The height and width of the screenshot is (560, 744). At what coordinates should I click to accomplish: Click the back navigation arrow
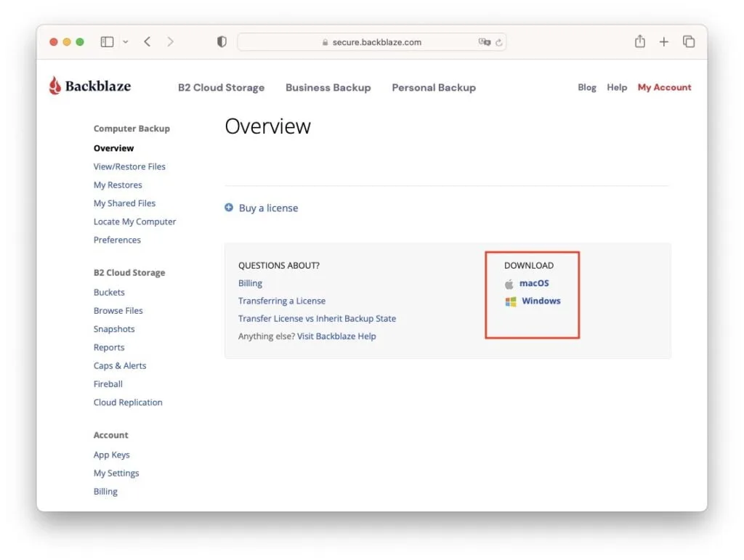tap(147, 41)
